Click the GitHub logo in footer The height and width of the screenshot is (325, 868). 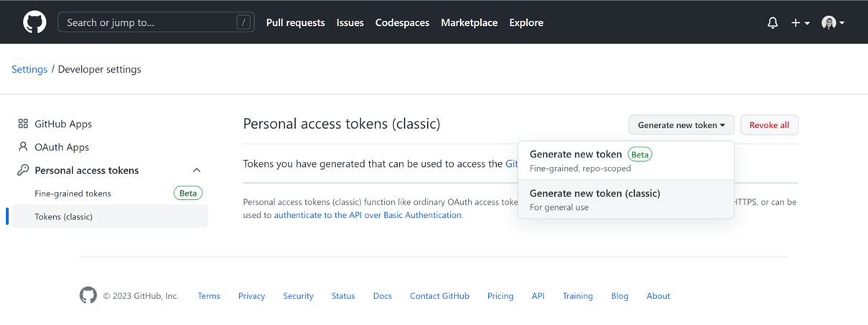[88, 296]
